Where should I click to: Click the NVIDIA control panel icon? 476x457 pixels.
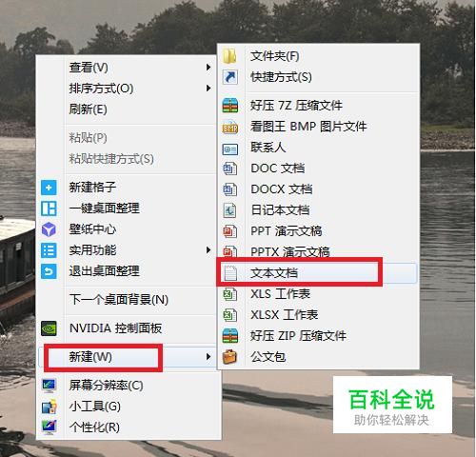click(x=49, y=328)
